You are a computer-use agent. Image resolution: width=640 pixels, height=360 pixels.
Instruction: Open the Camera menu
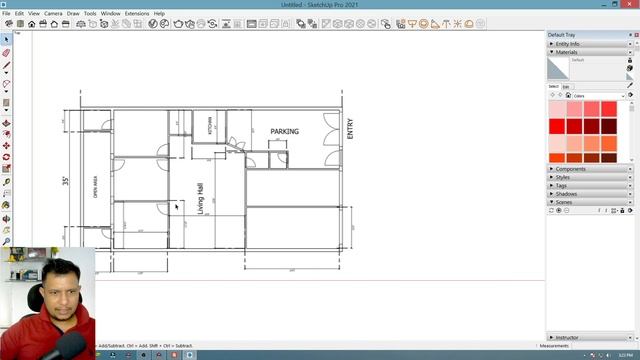point(53,13)
